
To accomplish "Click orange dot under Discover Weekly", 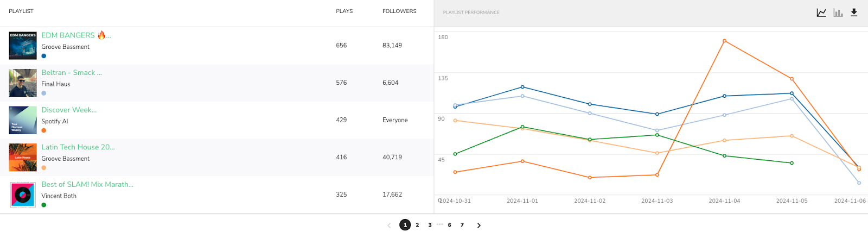I will (44, 130).
